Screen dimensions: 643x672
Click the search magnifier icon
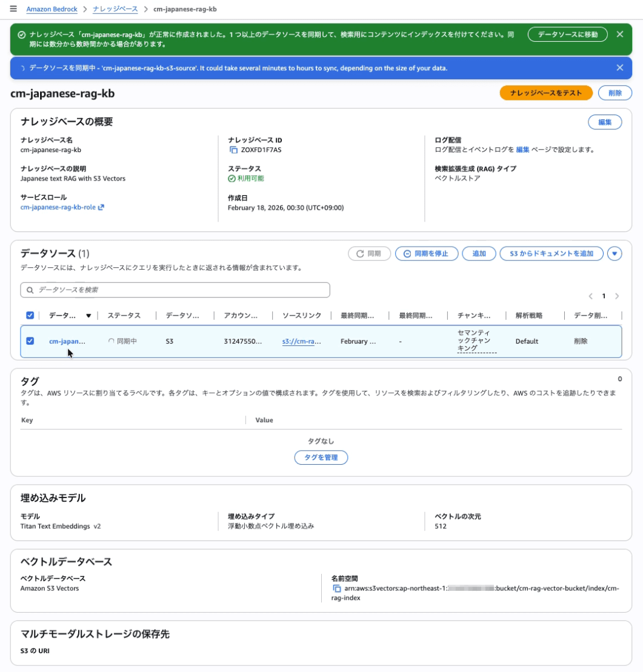(x=30, y=290)
